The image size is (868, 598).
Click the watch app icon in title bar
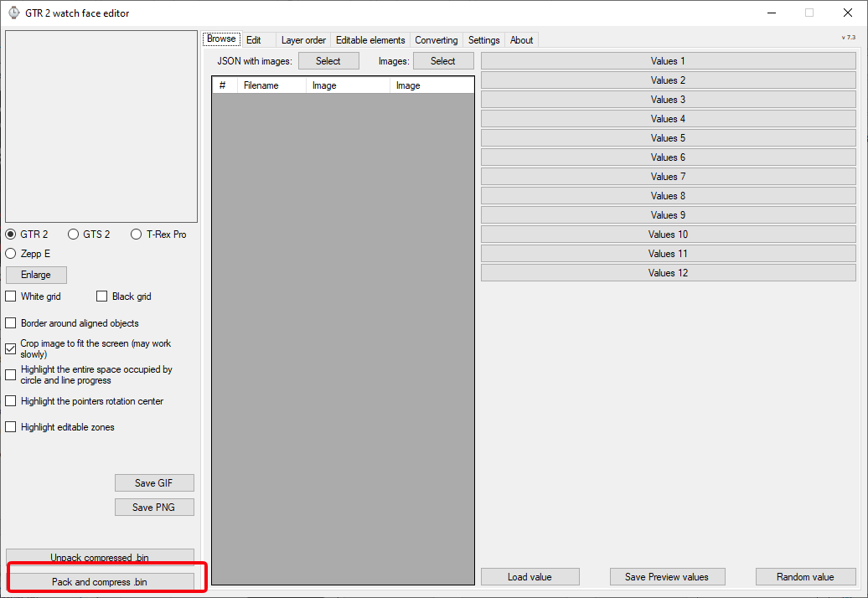click(14, 13)
